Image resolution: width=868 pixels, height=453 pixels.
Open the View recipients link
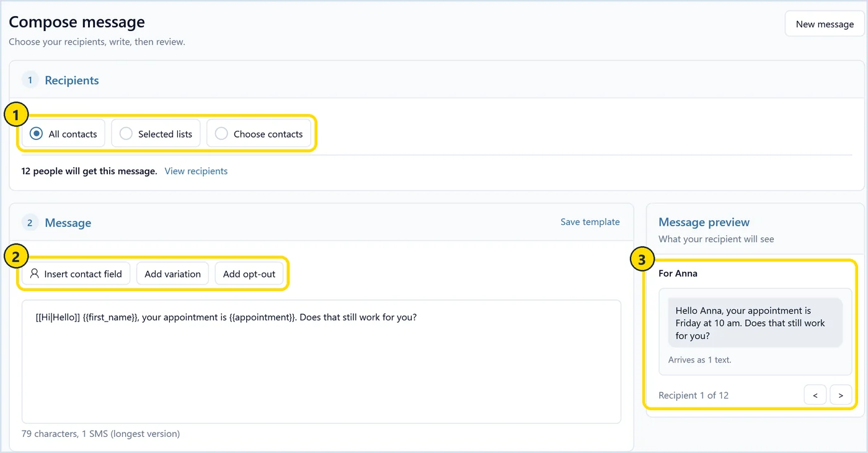tap(196, 171)
